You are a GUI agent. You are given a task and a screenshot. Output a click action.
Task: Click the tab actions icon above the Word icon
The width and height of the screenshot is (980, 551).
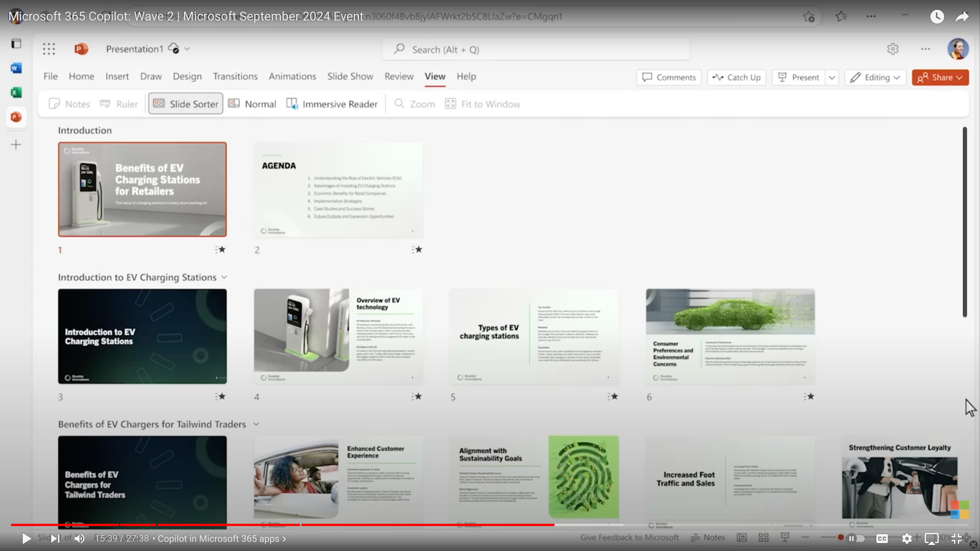16,44
